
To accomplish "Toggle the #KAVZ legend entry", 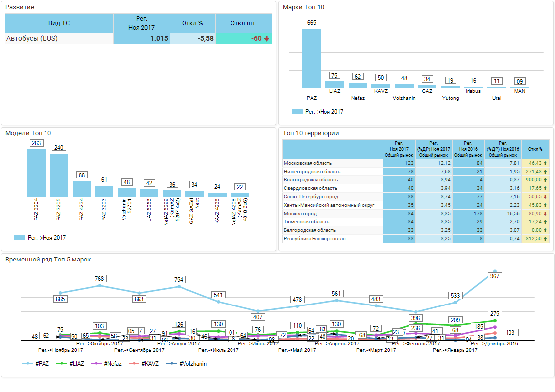I will (x=144, y=364).
